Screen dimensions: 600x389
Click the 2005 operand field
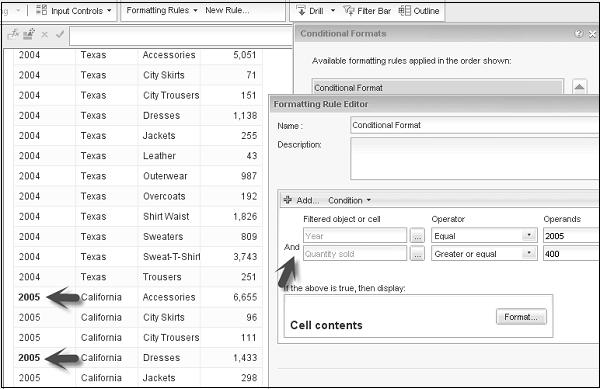click(571, 236)
